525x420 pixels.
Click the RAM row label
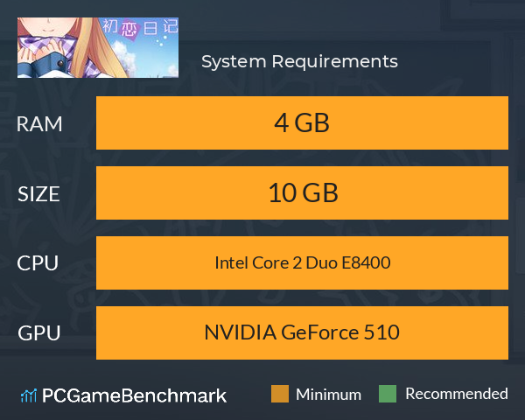point(39,124)
